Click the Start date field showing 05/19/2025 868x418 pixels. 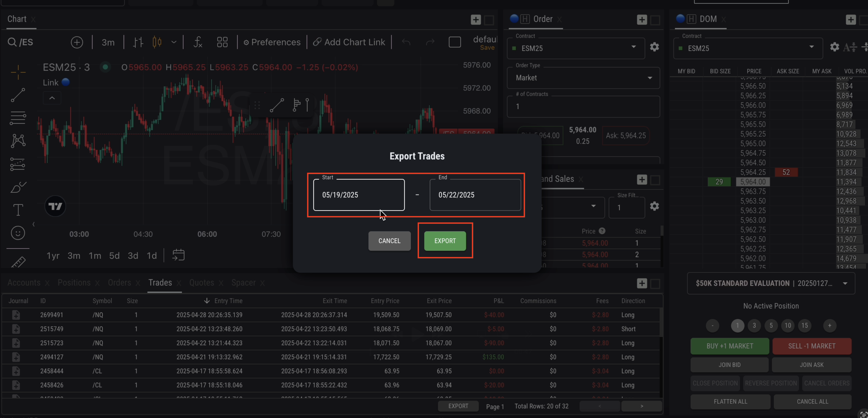click(359, 195)
